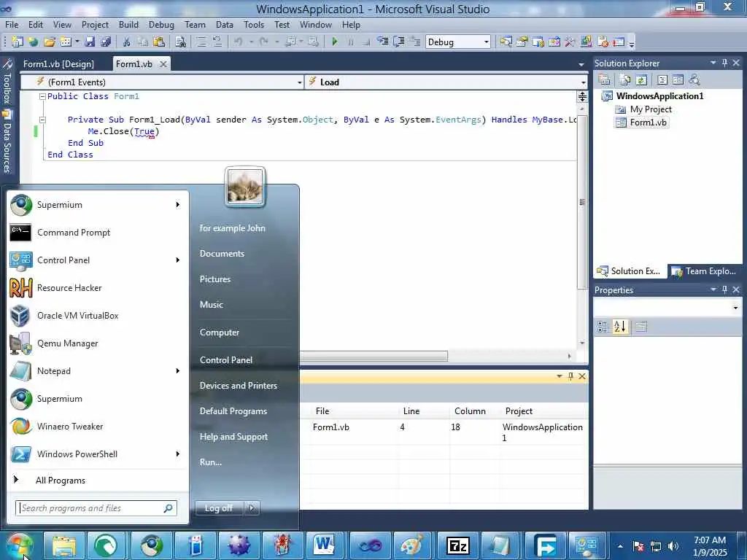Show hidden tray icons arrow
Viewport: 747px width, 560px height.
620,546
